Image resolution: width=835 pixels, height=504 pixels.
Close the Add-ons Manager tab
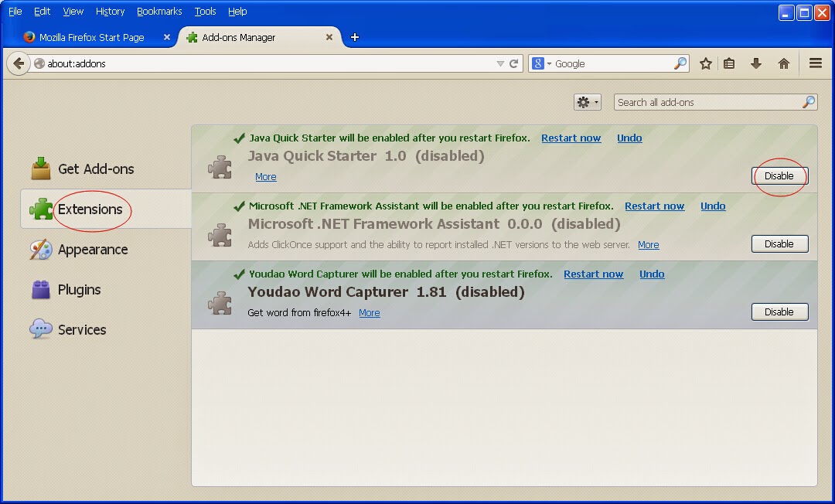pos(329,37)
